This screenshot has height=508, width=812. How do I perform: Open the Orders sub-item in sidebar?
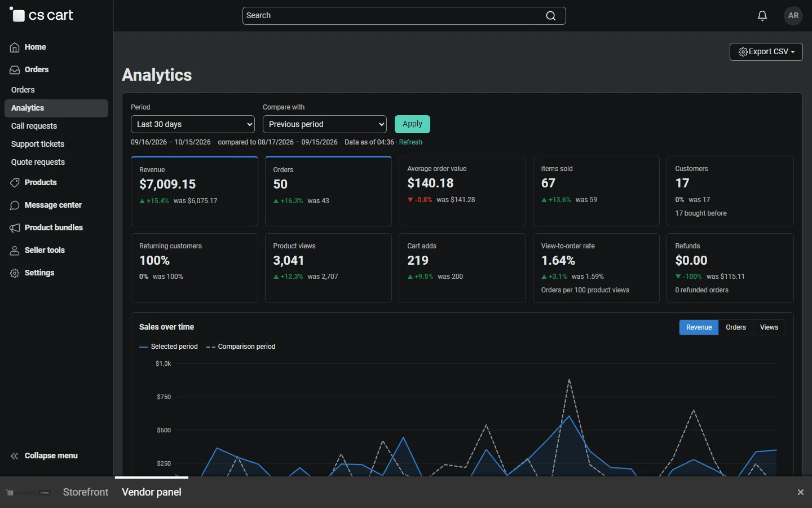click(x=23, y=90)
